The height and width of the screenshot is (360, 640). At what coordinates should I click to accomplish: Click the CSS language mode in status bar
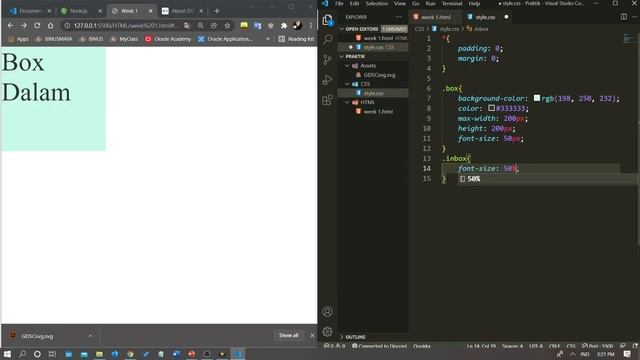[x=571, y=346]
